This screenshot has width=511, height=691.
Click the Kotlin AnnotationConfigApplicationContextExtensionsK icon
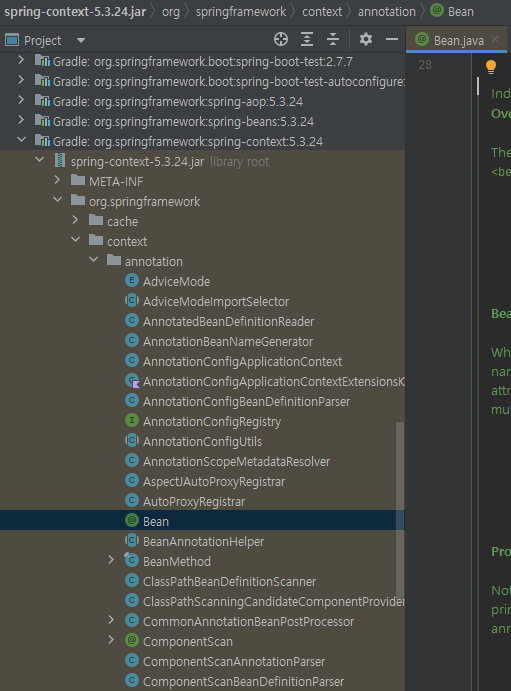pos(132,381)
